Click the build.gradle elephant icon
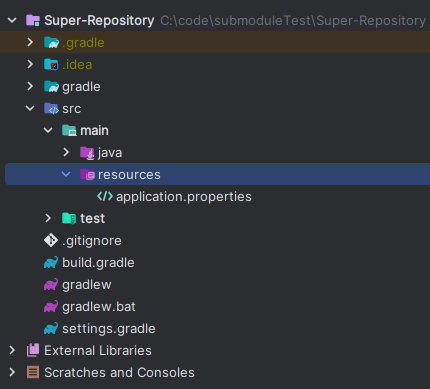430x389 pixels. coord(51,262)
